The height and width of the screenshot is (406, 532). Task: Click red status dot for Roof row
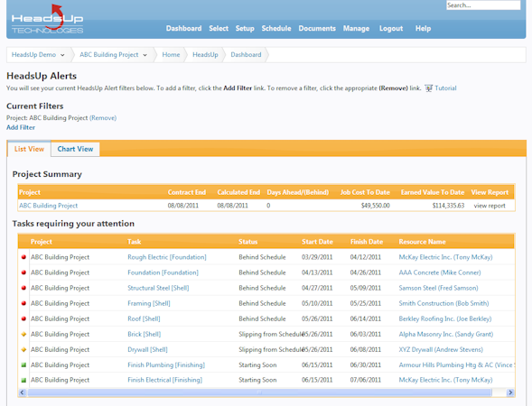23,318
